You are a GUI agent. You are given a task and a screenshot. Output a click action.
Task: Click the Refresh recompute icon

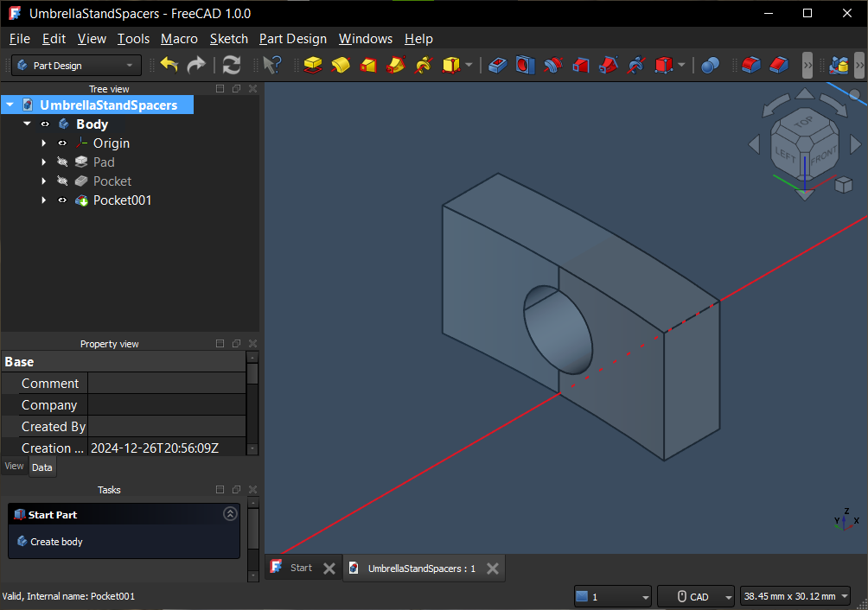point(232,66)
